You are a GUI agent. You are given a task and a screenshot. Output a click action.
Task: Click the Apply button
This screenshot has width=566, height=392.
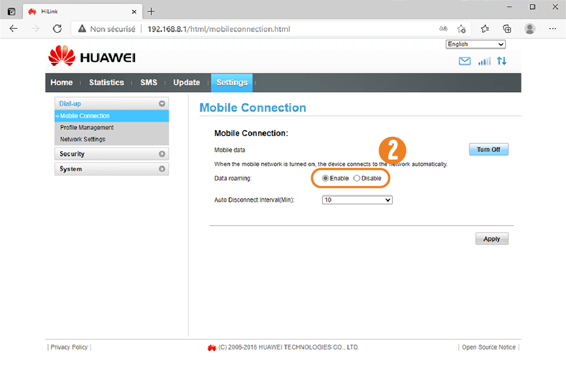[492, 239]
